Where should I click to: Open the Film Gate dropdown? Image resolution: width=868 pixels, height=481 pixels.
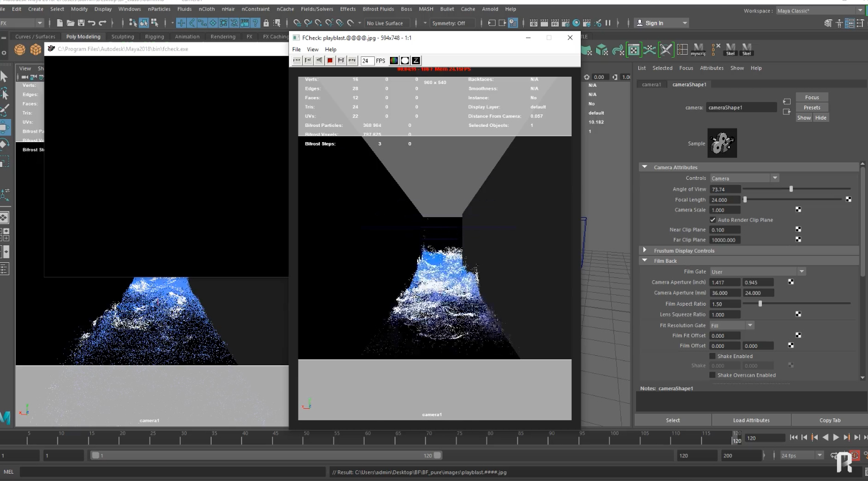pyautogui.click(x=757, y=272)
